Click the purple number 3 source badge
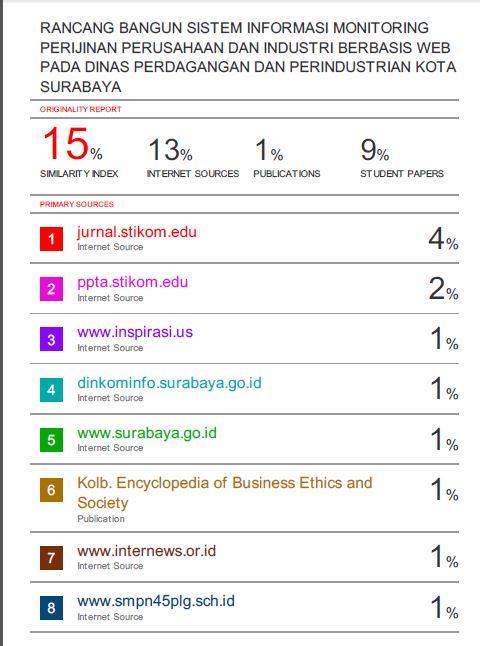The image size is (480, 646). click(51, 339)
